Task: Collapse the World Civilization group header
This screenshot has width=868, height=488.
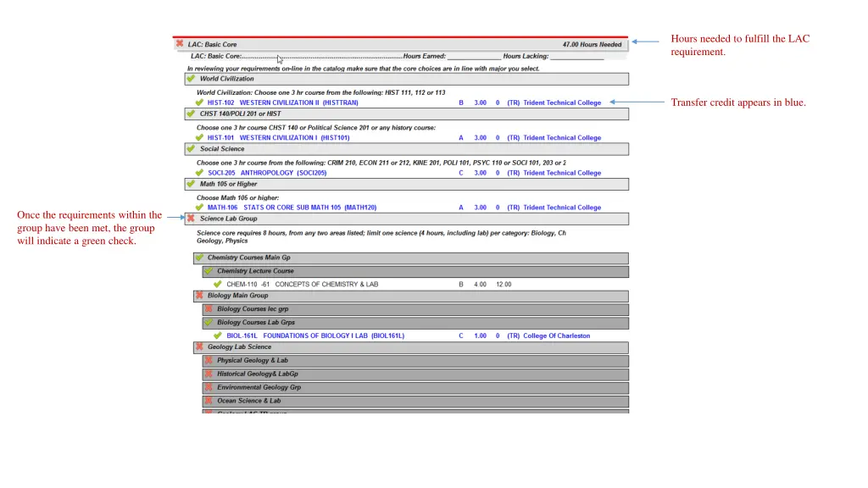Action: pyautogui.click(x=406, y=79)
